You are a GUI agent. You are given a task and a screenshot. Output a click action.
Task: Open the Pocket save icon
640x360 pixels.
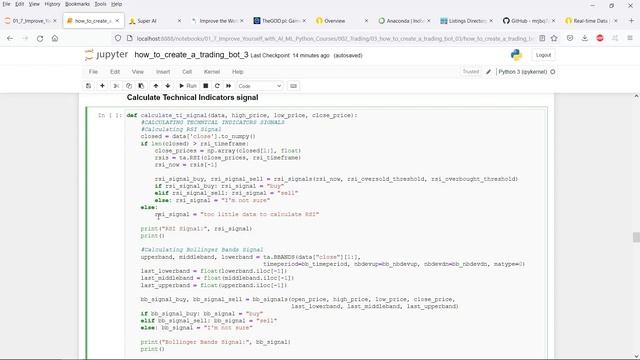tap(570, 38)
